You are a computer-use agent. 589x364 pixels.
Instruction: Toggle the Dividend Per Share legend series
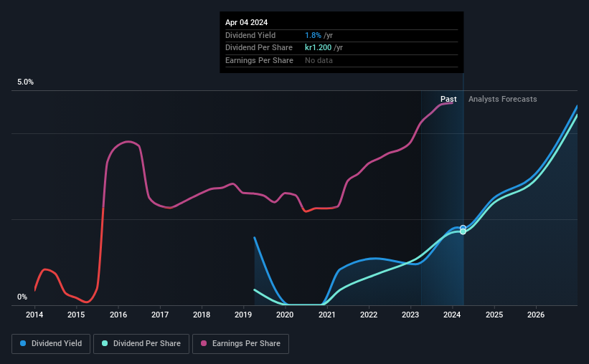(x=142, y=344)
